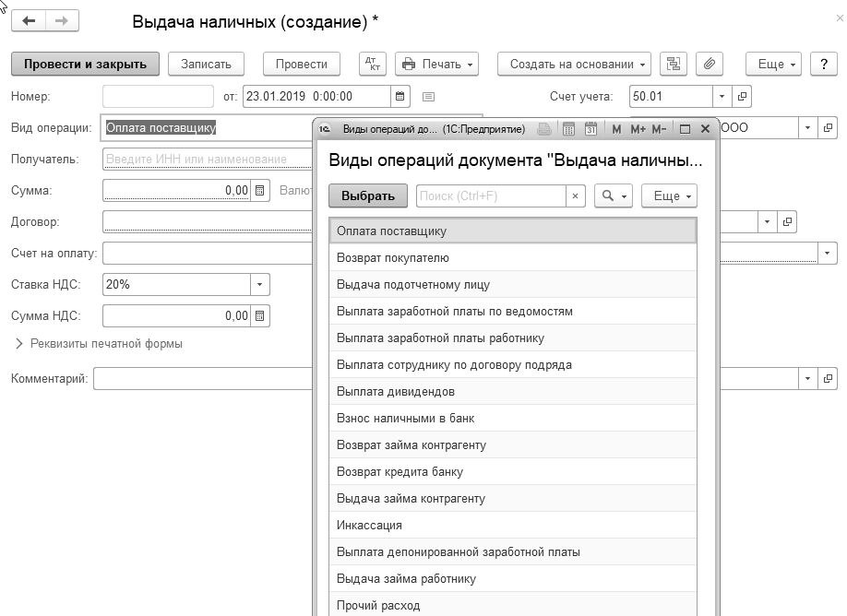Click the Записать button

206,65
